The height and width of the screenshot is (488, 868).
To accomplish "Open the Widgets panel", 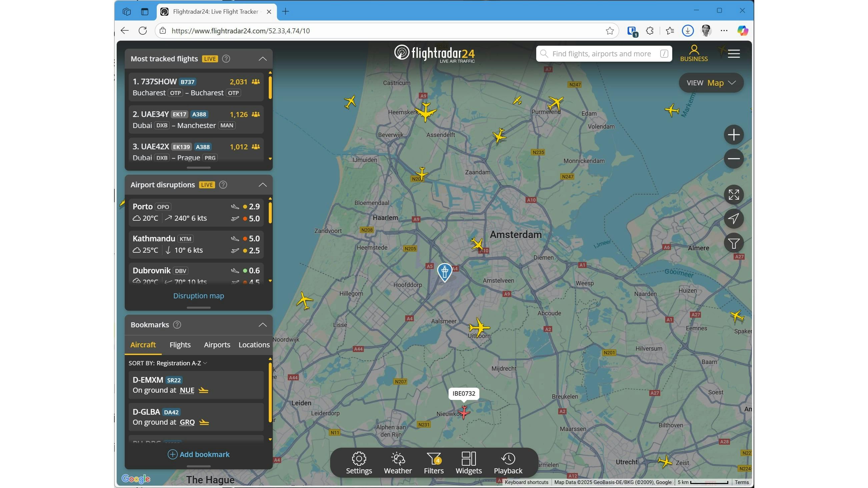I will click(469, 463).
